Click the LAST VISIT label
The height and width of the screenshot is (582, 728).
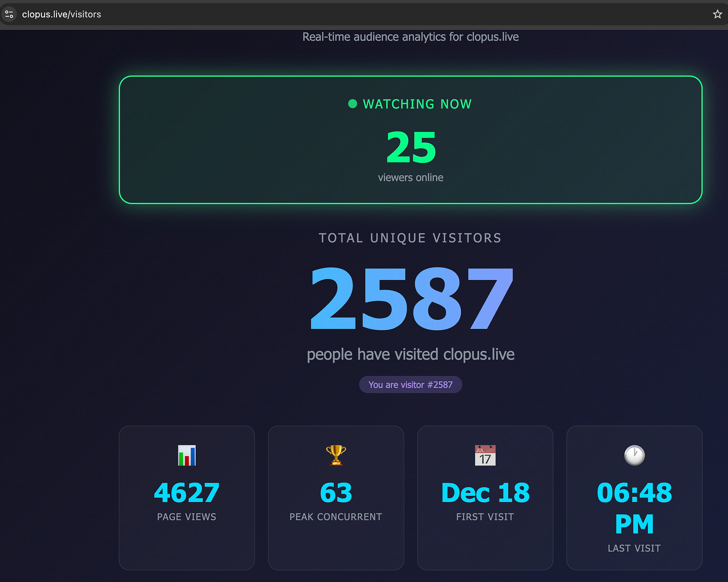click(634, 549)
